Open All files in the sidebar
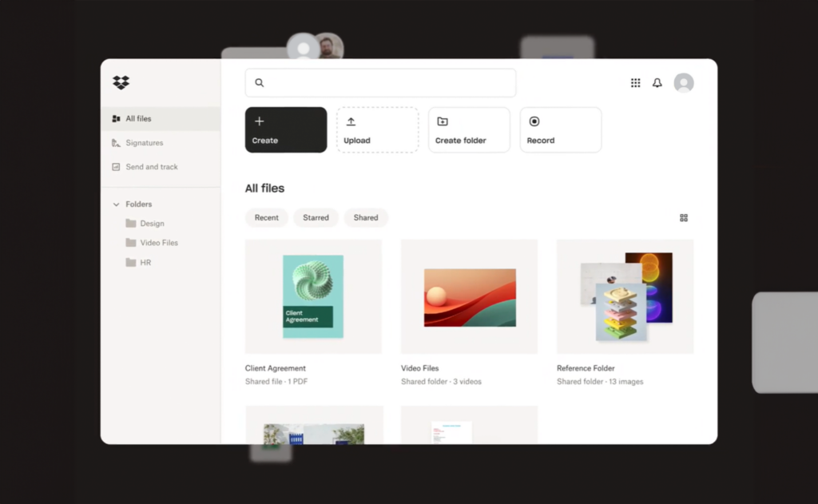 coord(161,118)
